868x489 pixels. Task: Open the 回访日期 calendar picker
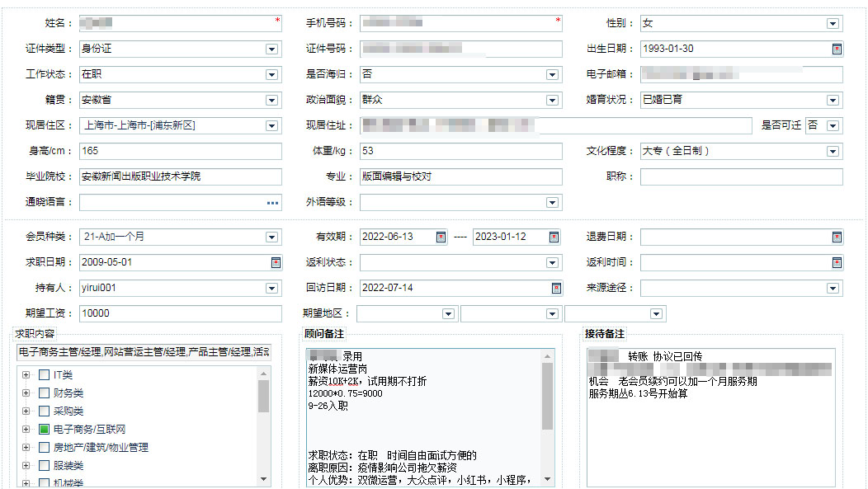tap(556, 288)
